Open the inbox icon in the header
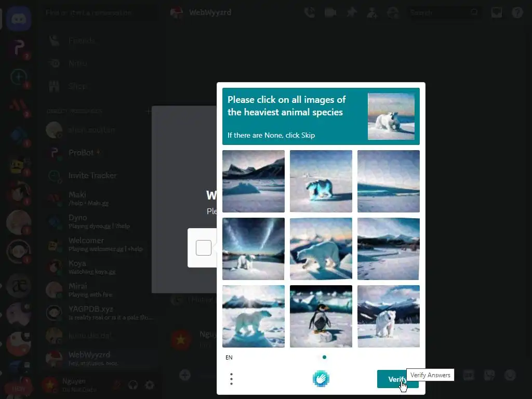This screenshot has height=399, width=532. click(496, 12)
